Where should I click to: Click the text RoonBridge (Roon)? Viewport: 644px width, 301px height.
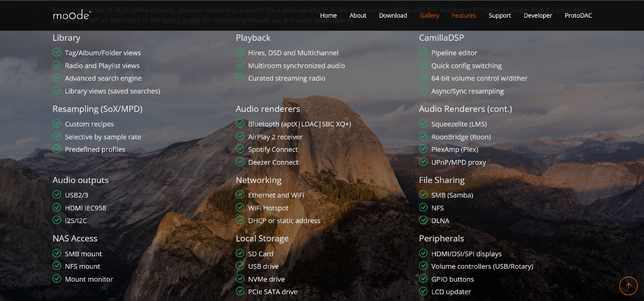[462, 137]
